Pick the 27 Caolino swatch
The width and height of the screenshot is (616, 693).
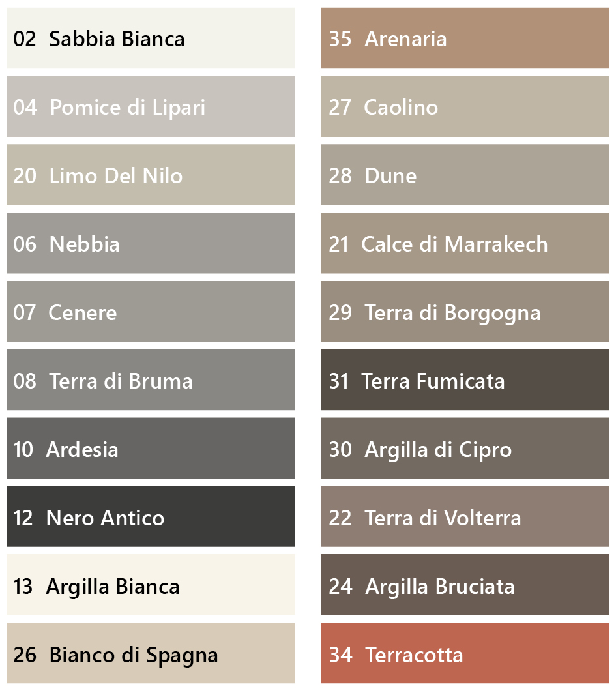tap(465, 106)
